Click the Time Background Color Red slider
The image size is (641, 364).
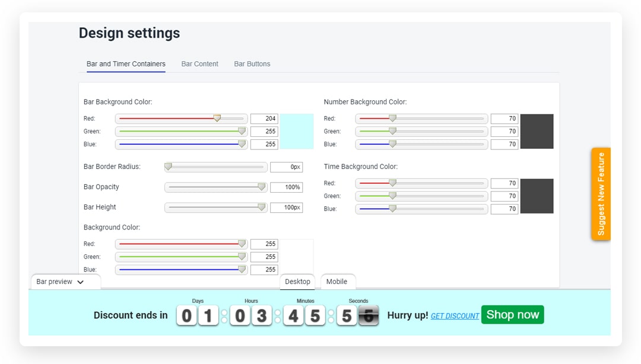point(421,183)
